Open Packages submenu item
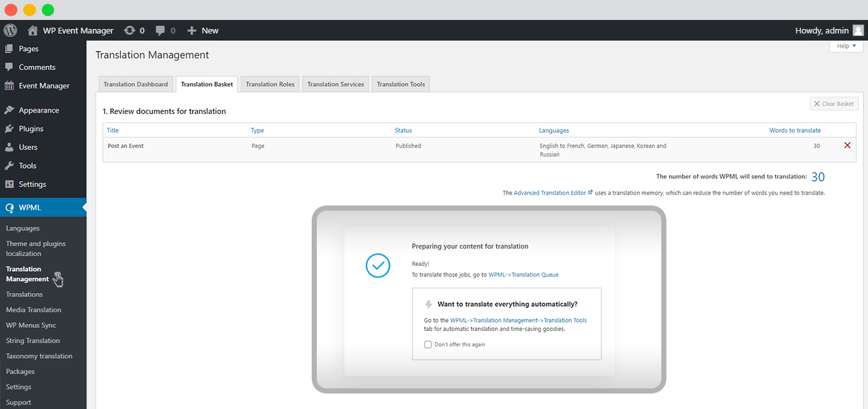Image resolution: width=868 pixels, height=409 pixels. pyautogui.click(x=20, y=372)
